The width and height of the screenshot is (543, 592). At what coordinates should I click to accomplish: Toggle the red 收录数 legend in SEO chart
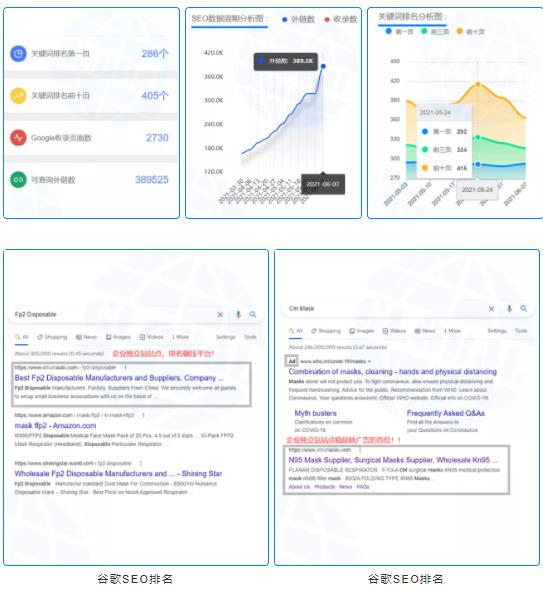click(341, 19)
